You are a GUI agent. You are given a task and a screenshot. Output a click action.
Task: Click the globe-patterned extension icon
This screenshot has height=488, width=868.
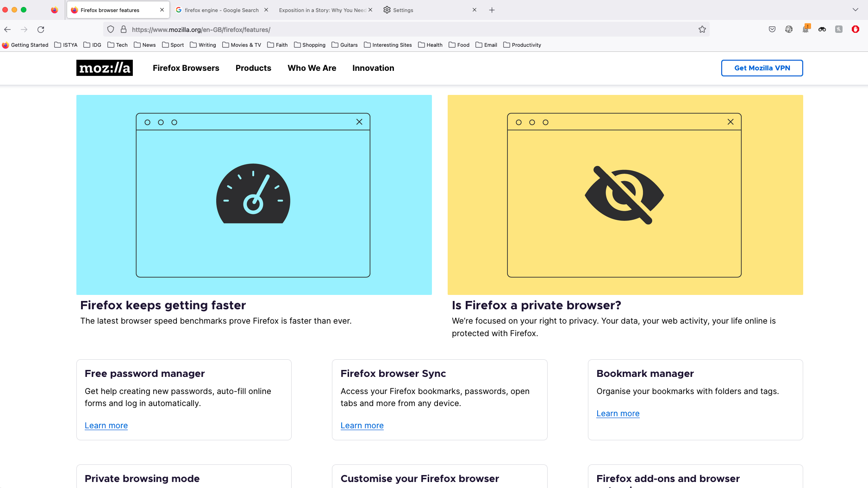pos(789,30)
